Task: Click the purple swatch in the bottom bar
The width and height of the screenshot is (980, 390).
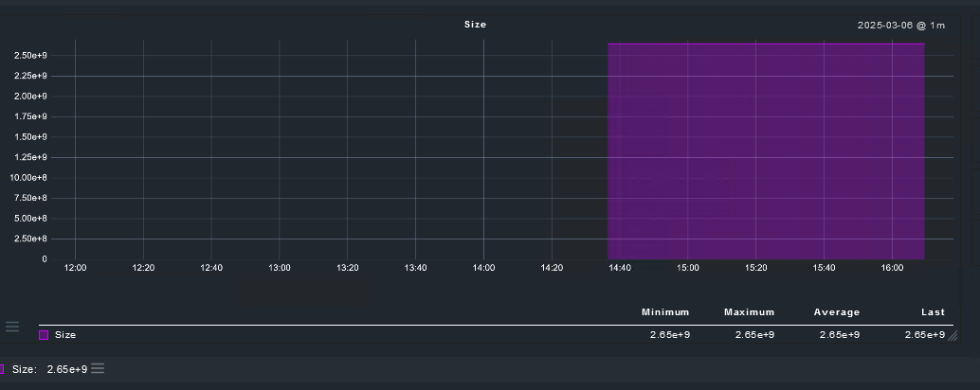Action: (2, 369)
